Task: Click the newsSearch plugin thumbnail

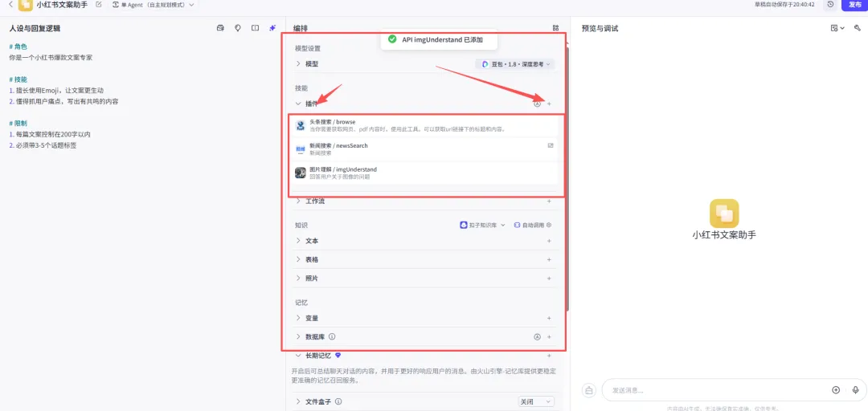Action: tap(300, 149)
